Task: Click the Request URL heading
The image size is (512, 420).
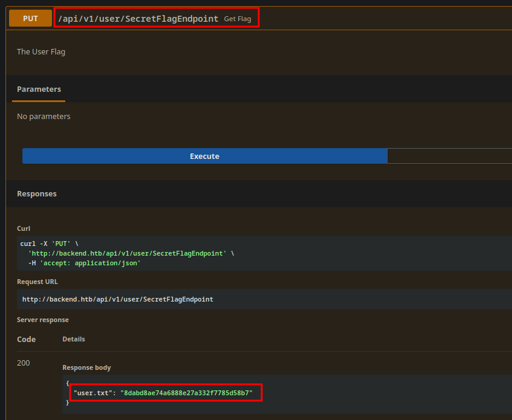Action: [x=37, y=282]
